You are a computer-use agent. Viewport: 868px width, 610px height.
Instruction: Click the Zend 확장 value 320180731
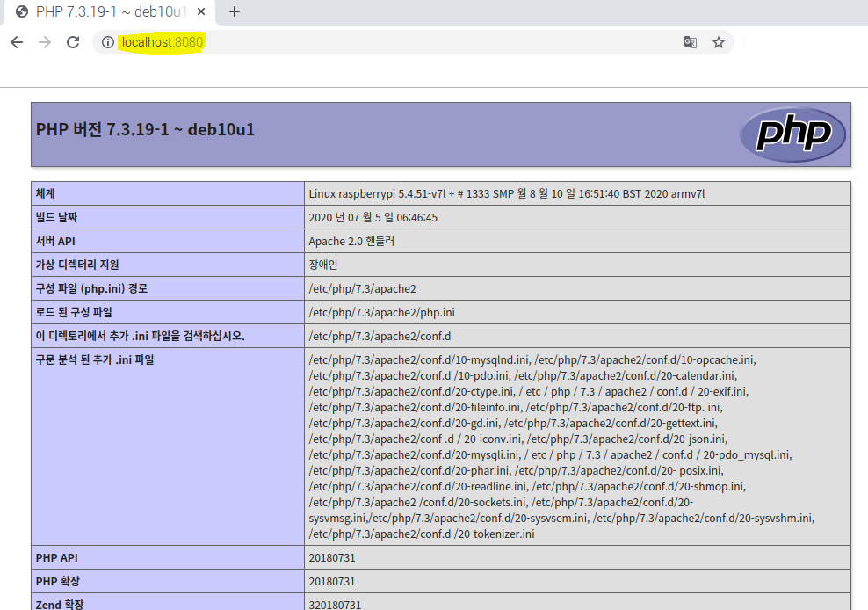335,605
